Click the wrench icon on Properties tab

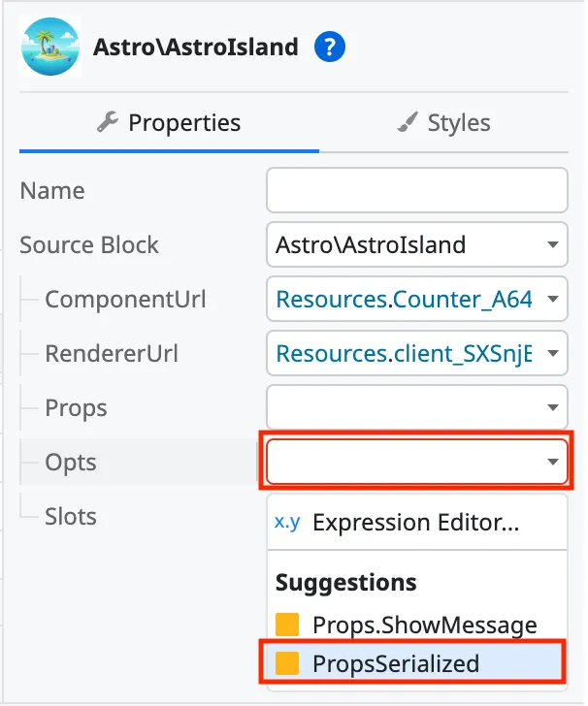coord(108,123)
